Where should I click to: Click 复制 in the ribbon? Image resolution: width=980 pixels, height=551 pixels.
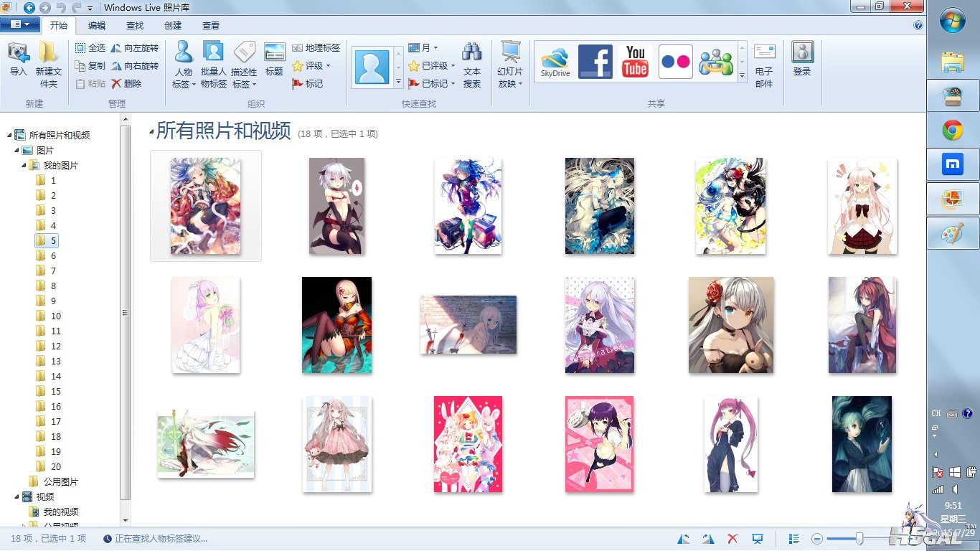click(x=90, y=66)
